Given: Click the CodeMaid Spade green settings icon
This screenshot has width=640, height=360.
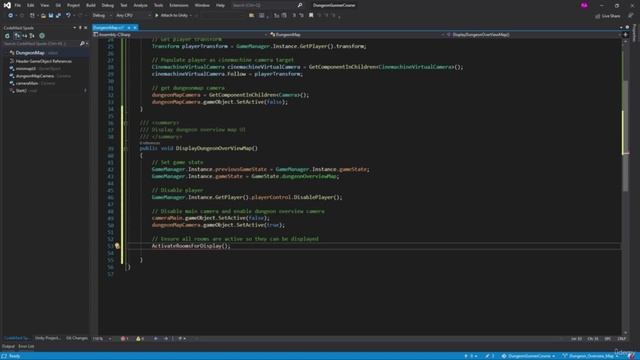Looking at the screenshot, I should click(42, 36).
